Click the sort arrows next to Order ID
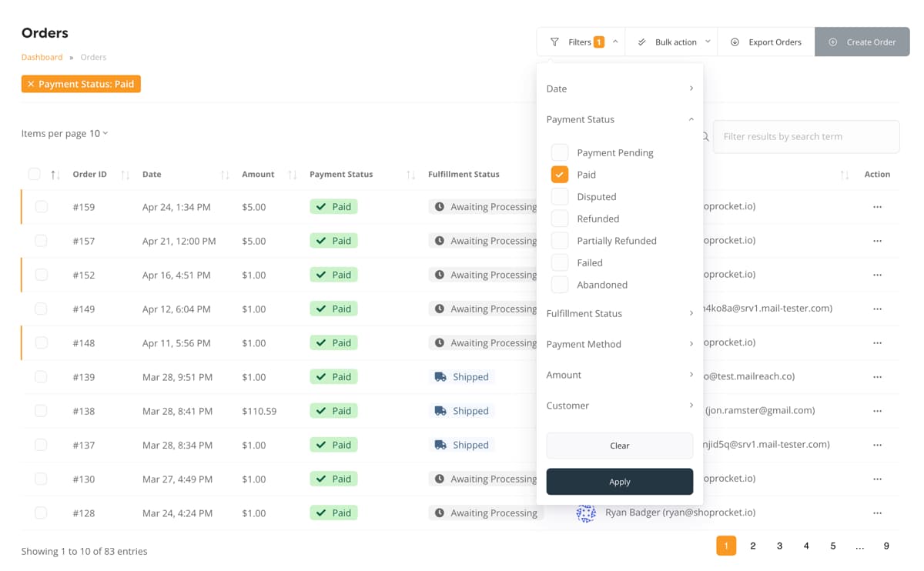Image resolution: width=924 pixels, height=571 pixels. tap(126, 175)
